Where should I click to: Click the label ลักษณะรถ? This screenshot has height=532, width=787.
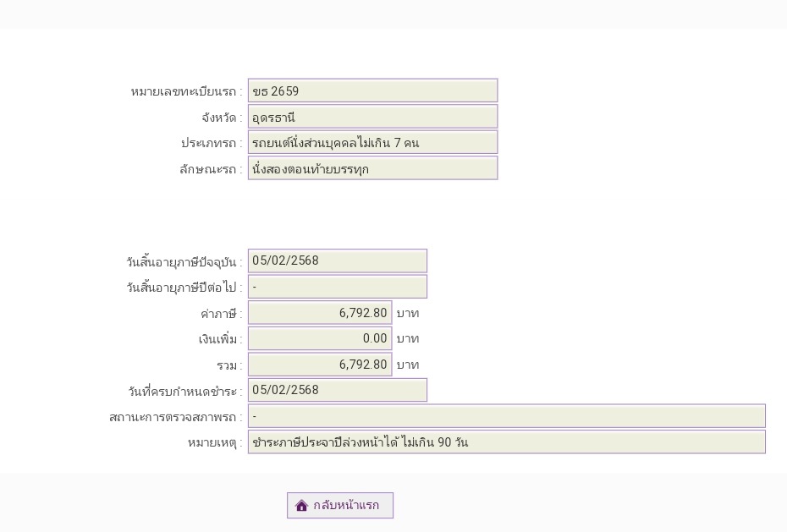point(211,169)
